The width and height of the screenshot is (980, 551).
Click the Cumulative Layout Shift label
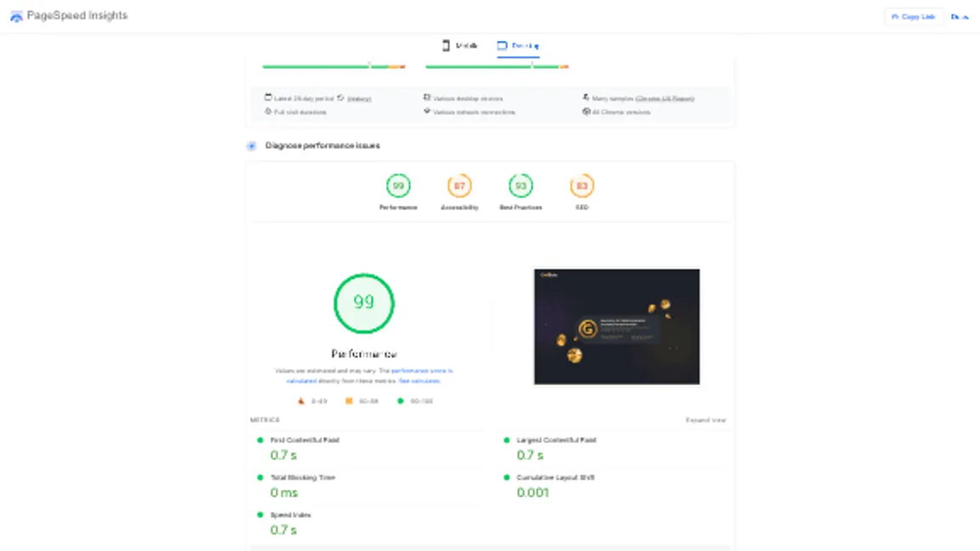[555, 478]
